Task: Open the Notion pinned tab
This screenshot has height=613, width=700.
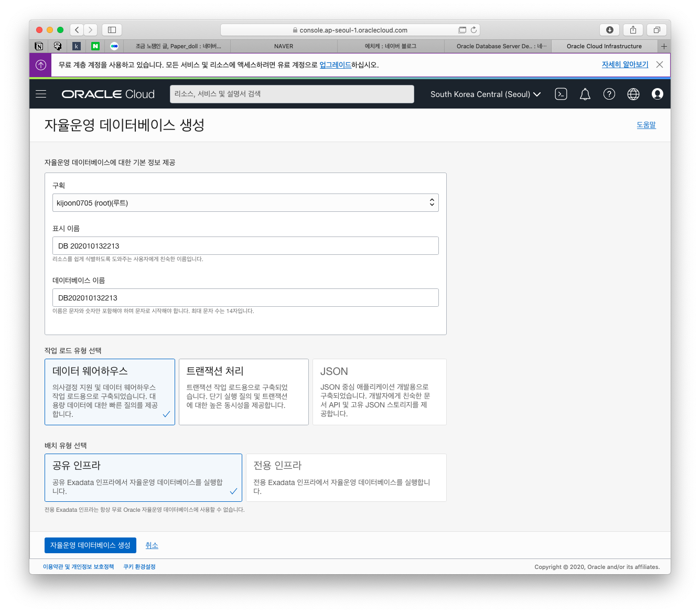Action: point(39,46)
